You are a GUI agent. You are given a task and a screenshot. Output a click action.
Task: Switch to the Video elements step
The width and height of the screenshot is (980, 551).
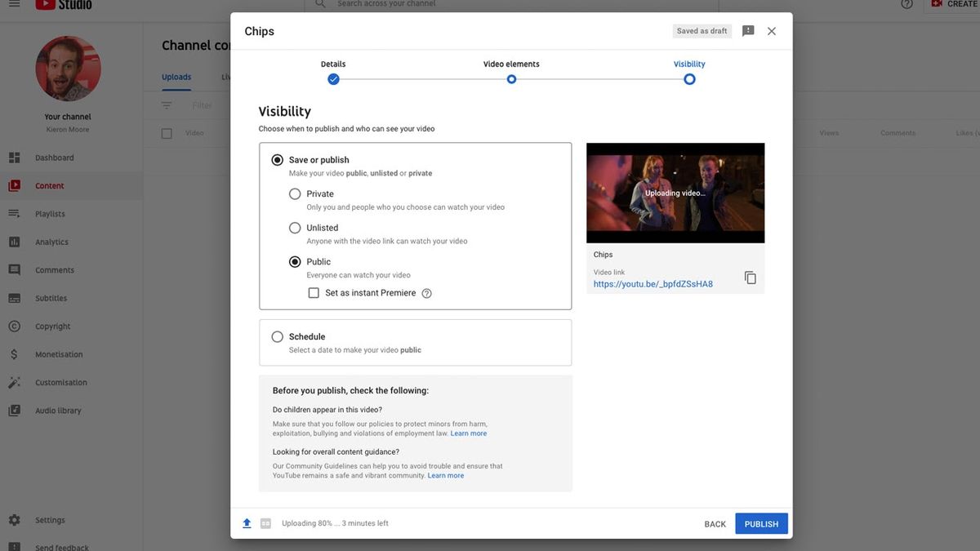tap(510, 78)
